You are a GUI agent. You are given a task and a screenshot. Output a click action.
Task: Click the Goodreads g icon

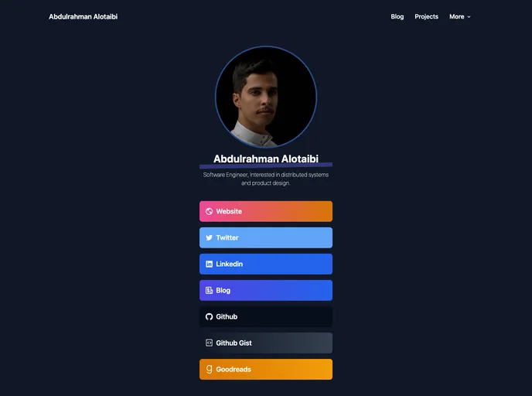pyautogui.click(x=209, y=369)
